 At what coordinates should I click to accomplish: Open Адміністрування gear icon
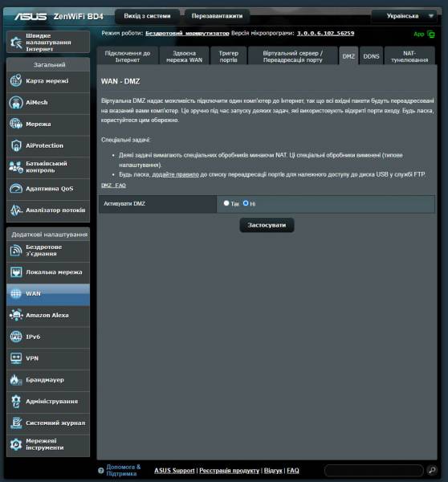tap(16, 402)
